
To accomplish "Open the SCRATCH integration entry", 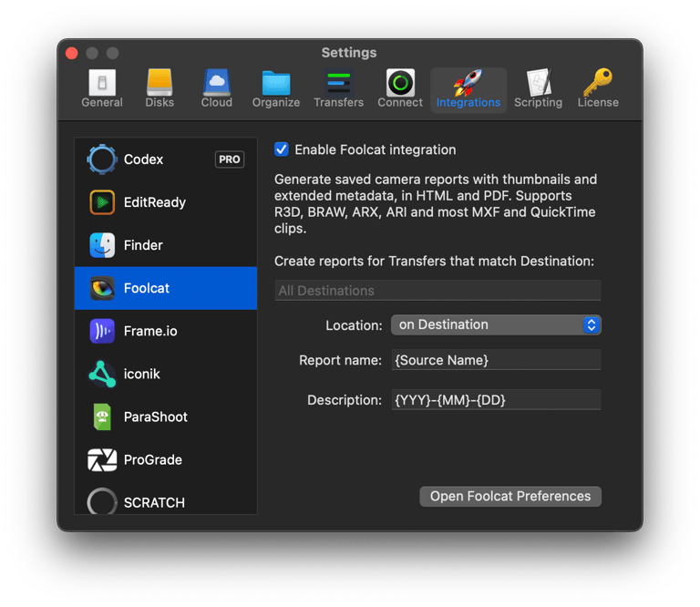I will pyautogui.click(x=153, y=502).
